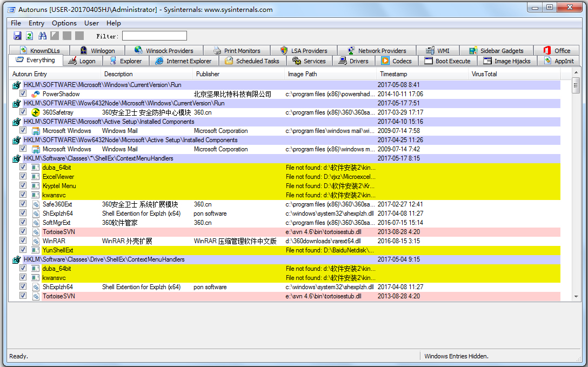Image resolution: width=588 pixels, height=367 pixels.
Task: Open the Internet Explorer tab
Action: pyautogui.click(x=184, y=61)
